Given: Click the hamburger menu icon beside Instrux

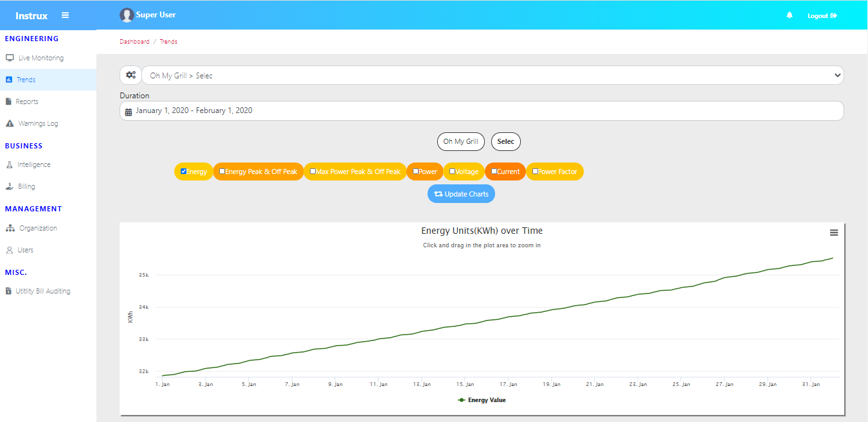Looking at the screenshot, I should pyautogui.click(x=65, y=15).
